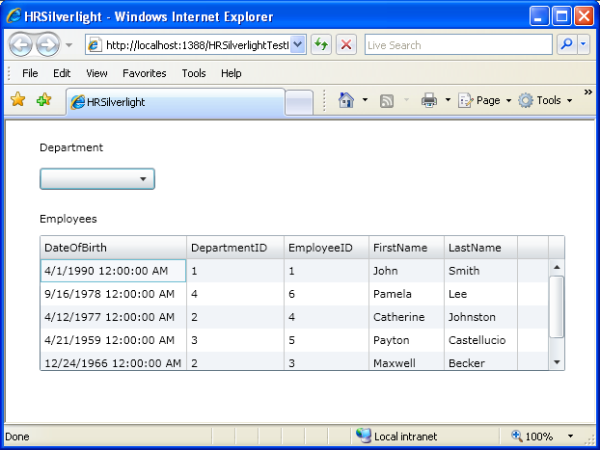Click the LastName cell Becker
The width and height of the screenshot is (600, 450).
coord(481,361)
